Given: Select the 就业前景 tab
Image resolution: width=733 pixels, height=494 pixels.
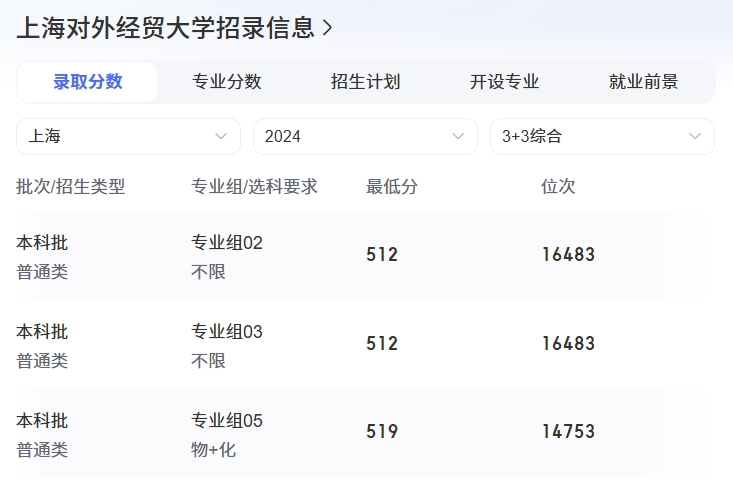Looking at the screenshot, I should coord(643,82).
